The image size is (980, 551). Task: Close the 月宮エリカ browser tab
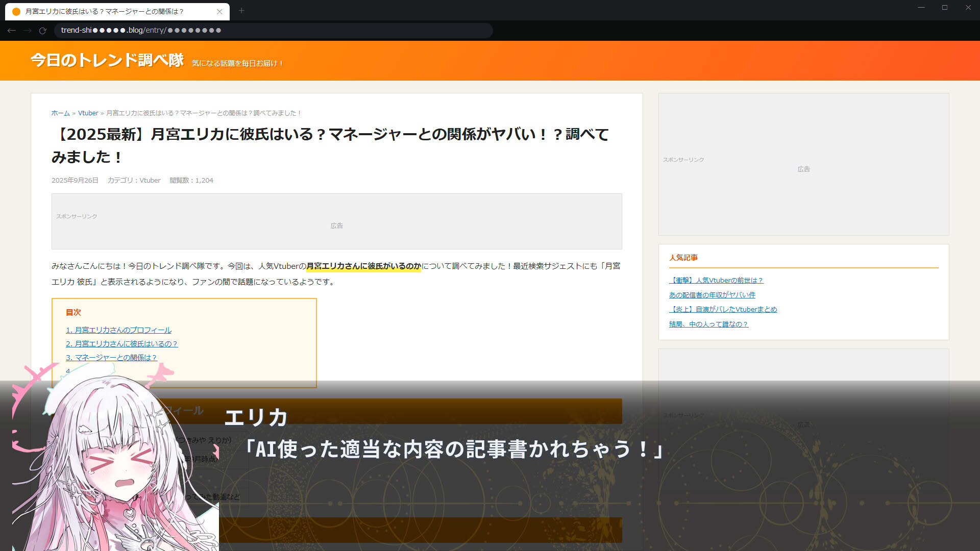219,11
